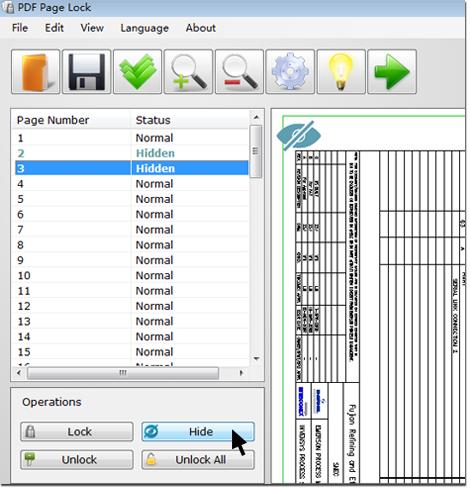Click the Unlock All button

click(198, 460)
